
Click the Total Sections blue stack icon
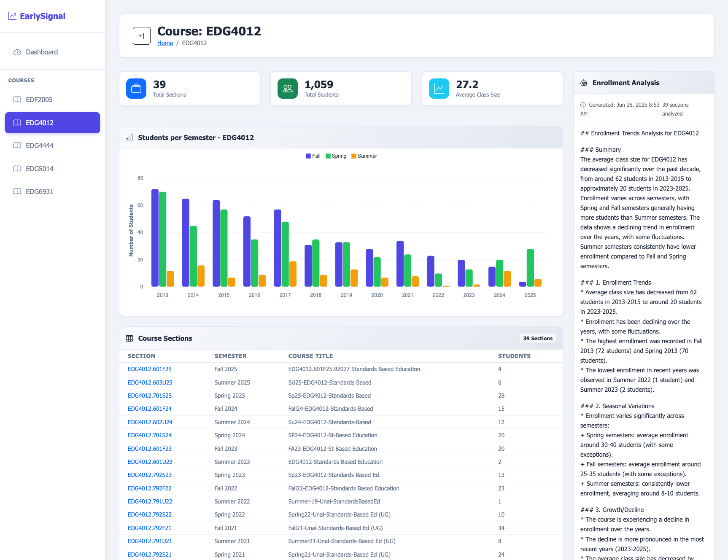136,89
